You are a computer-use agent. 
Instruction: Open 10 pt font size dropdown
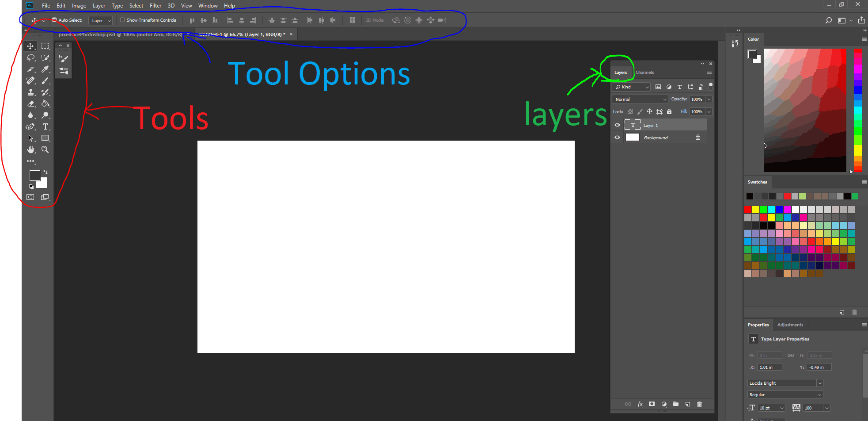pos(782,408)
